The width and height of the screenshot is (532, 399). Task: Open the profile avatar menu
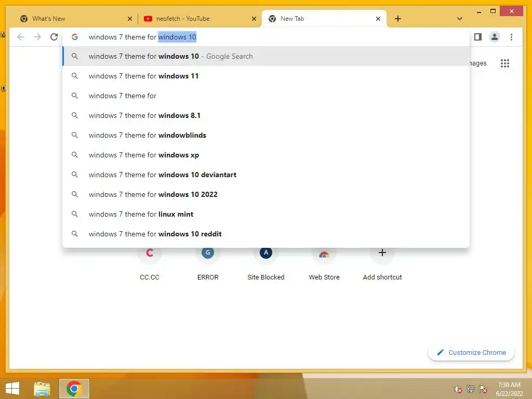click(495, 37)
